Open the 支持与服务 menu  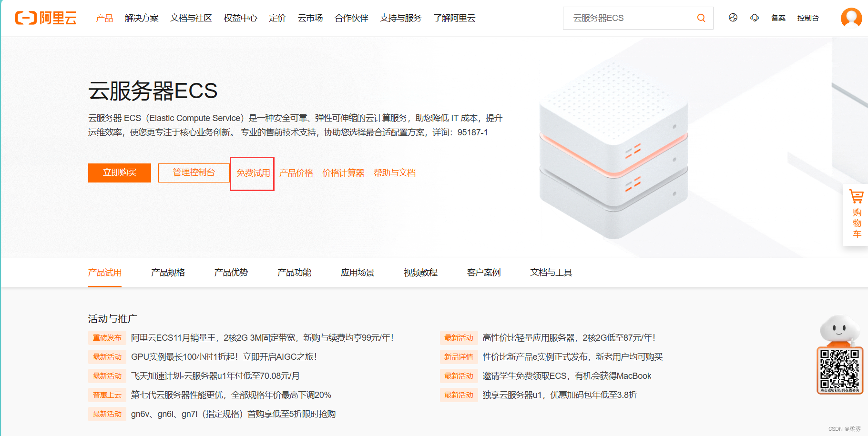(401, 18)
